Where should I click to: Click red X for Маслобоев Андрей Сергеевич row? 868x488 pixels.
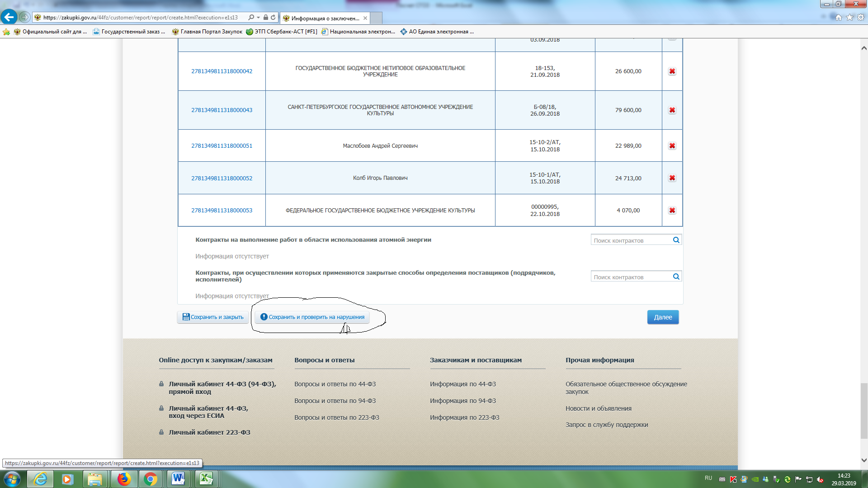[672, 146]
